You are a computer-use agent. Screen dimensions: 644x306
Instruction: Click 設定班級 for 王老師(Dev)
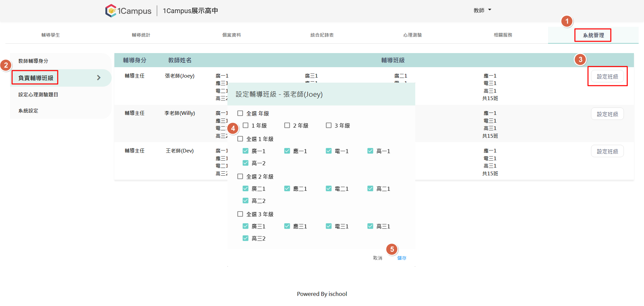pos(607,151)
